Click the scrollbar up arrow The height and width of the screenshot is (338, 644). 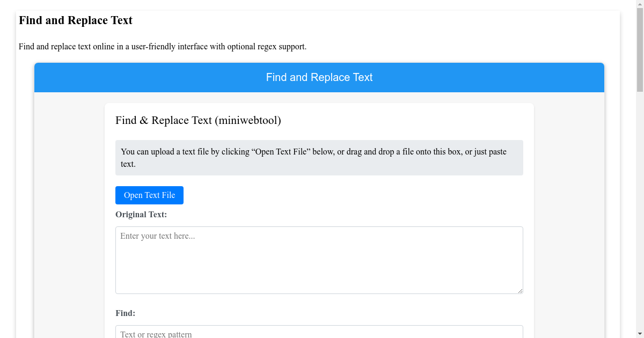coord(639,4)
